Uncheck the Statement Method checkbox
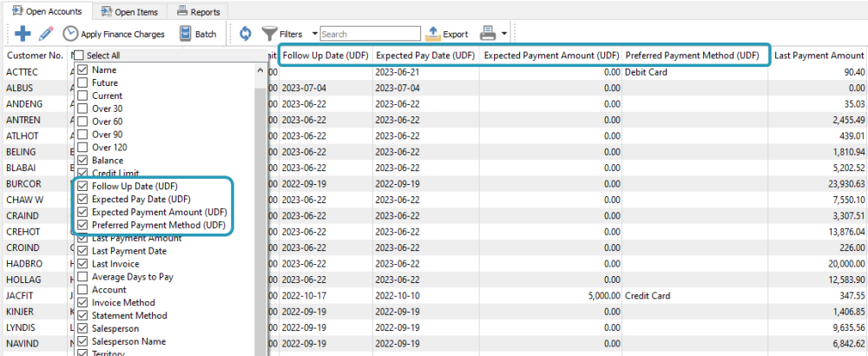The image size is (868, 356). coord(82,315)
